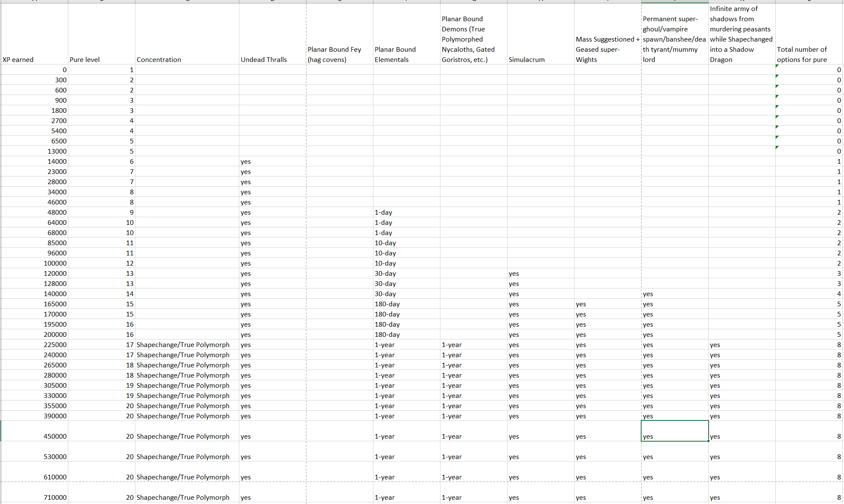This screenshot has width=844, height=504.
Task: Select the XP earned cell showing 200000
Action: tap(34, 334)
